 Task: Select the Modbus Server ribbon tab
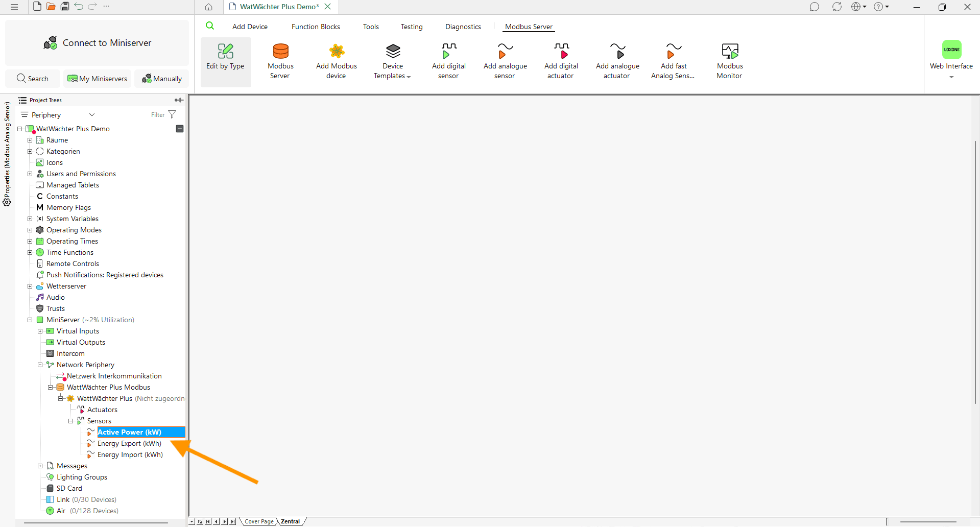click(529, 27)
